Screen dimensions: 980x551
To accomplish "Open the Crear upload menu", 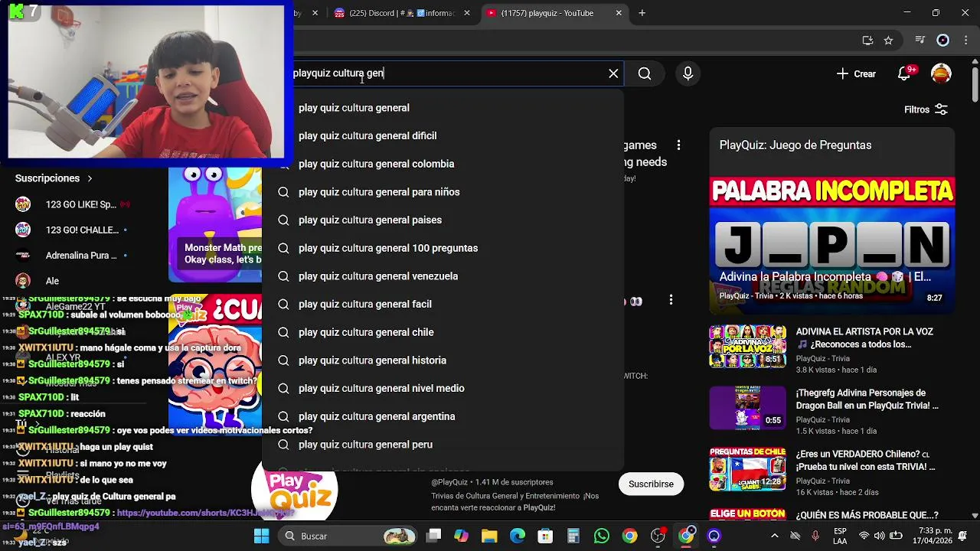I will (x=856, y=73).
